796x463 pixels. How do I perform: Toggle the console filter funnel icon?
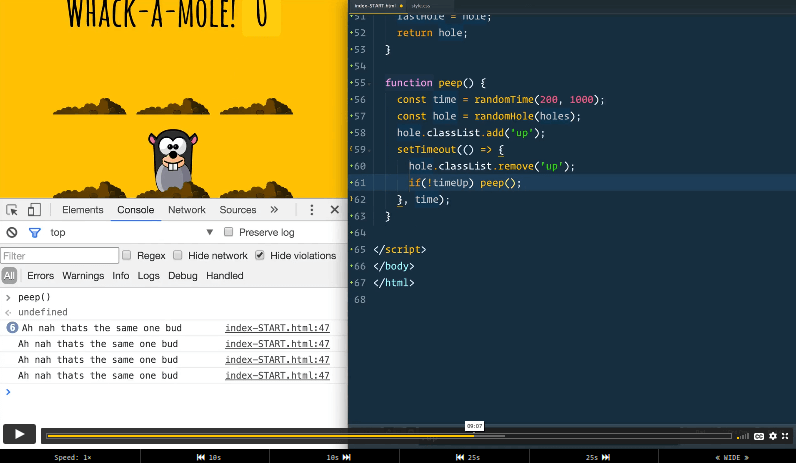pos(35,233)
